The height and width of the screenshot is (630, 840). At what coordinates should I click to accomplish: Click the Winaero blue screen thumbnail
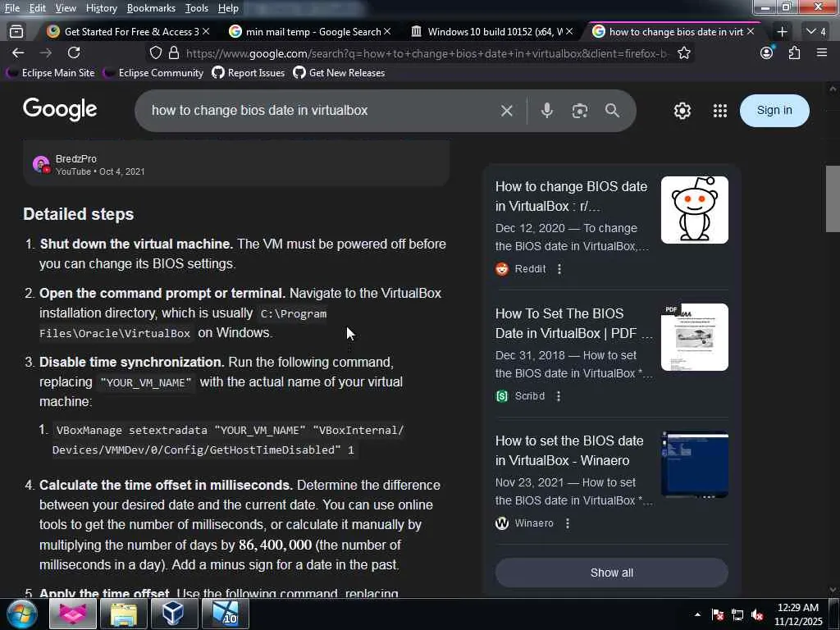click(x=694, y=464)
